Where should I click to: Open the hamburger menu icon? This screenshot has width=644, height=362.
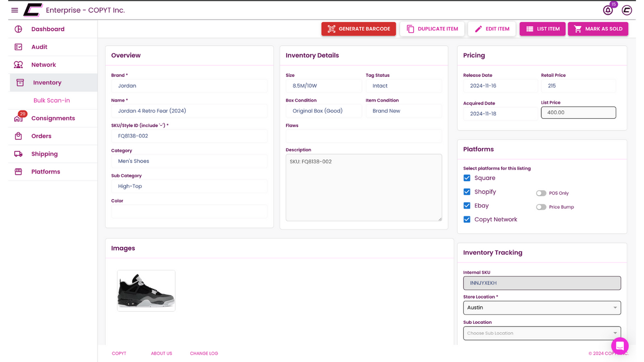point(15,10)
